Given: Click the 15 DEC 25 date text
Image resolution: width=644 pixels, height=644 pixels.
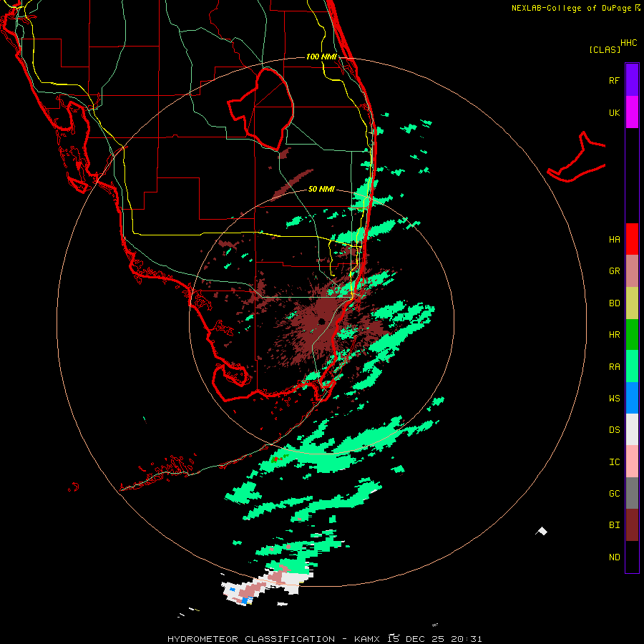Looking at the screenshot, I should point(417,639).
